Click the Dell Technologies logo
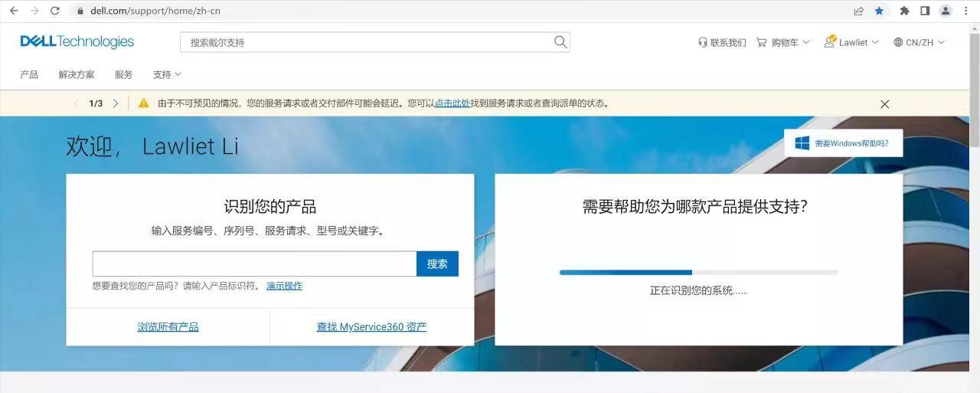Image resolution: width=980 pixels, height=393 pixels. pyautogui.click(x=77, y=41)
